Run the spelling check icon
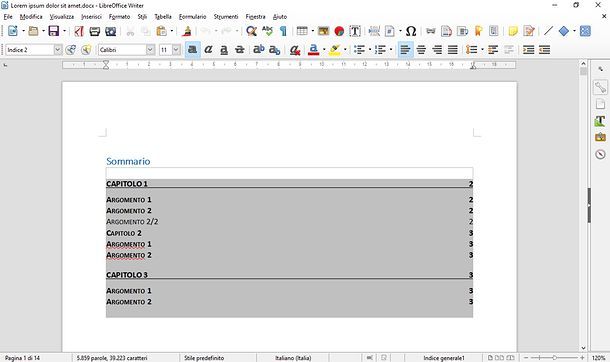The height and width of the screenshot is (362, 610). click(x=267, y=31)
